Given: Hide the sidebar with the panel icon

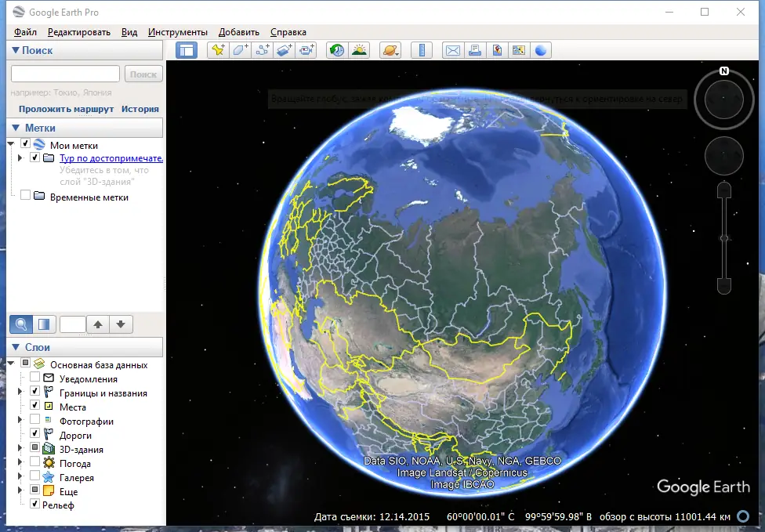Looking at the screenshot, I should [186, 49].
